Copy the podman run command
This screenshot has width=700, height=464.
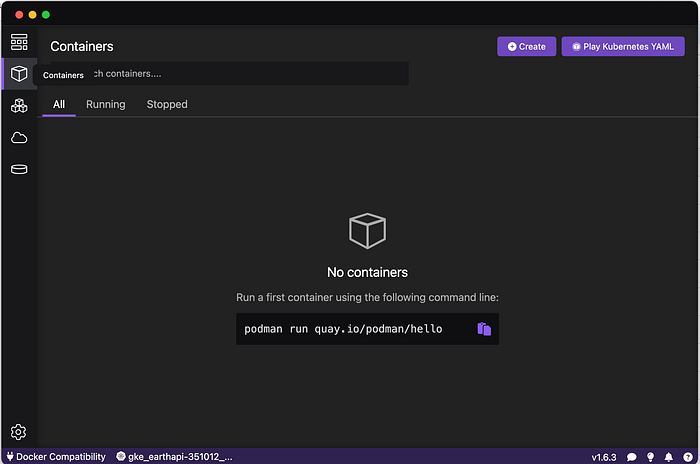click(484, 329)
